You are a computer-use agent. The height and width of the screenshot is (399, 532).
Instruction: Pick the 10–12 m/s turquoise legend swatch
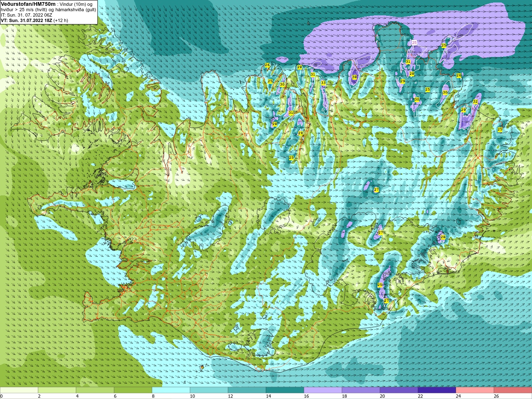pos(209,390)
